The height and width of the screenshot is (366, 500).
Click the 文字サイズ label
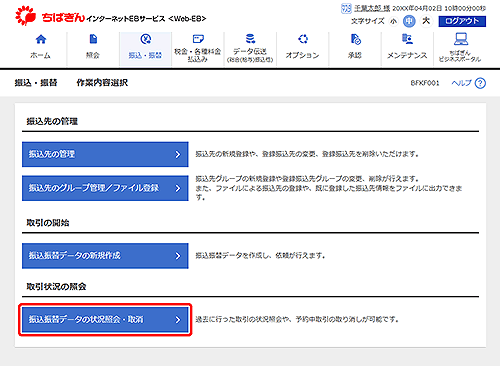click(x=368, y=21)
